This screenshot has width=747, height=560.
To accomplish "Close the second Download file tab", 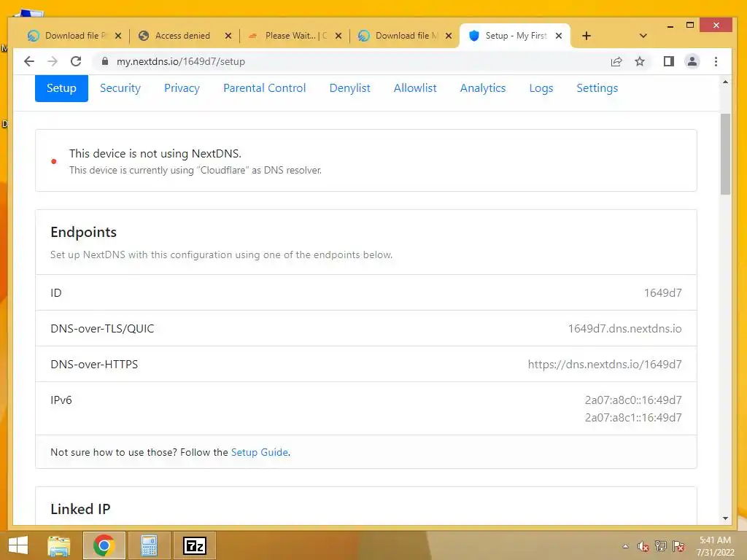I will click(449, 36).
